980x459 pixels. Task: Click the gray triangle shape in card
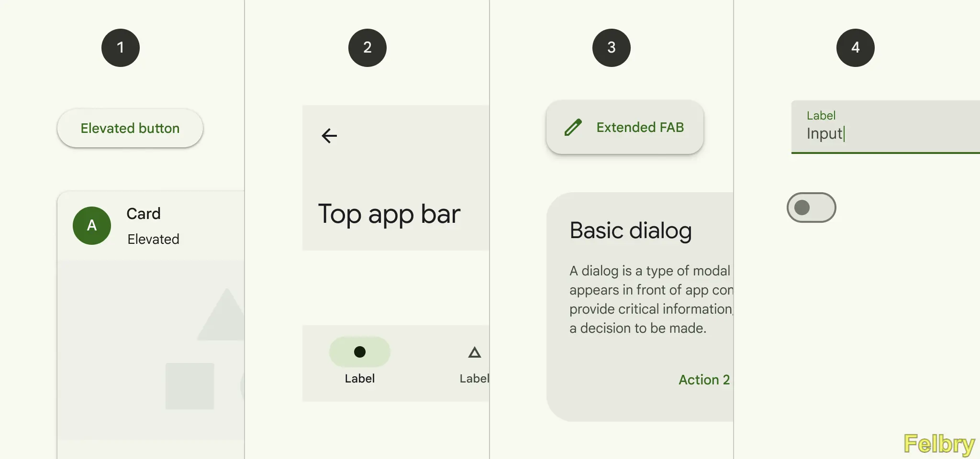221,315
